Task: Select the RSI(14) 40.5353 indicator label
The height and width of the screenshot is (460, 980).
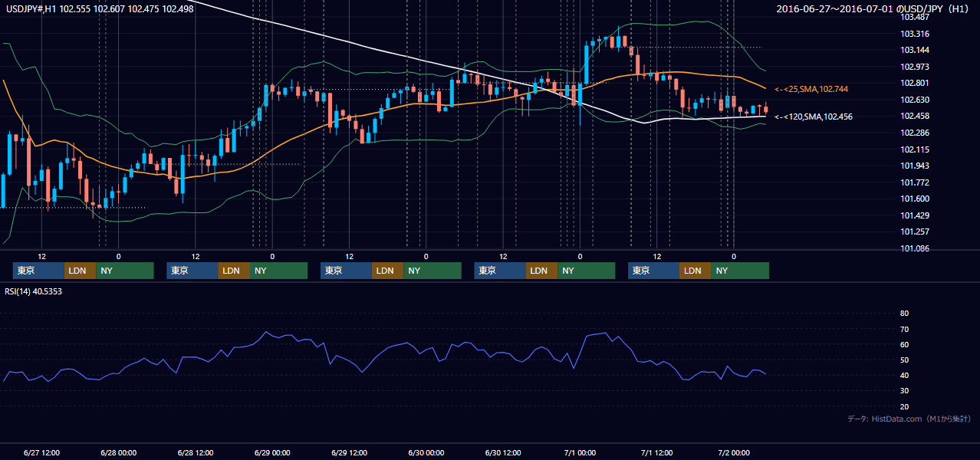Action: [34, 292]
